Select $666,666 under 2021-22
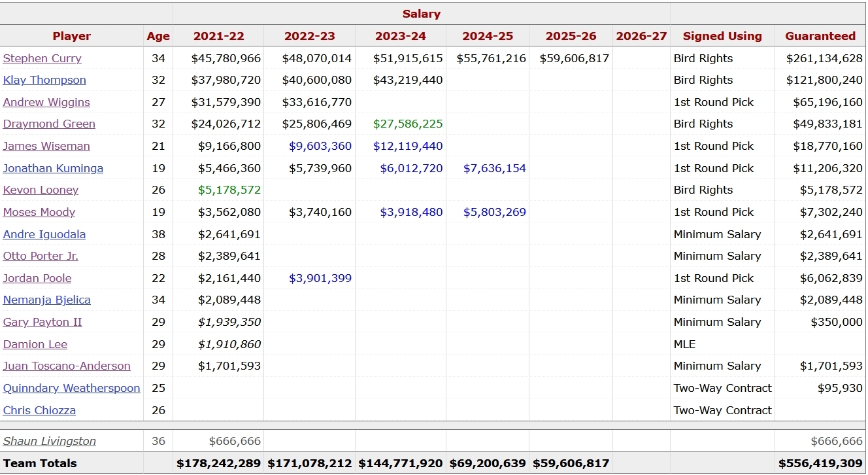Viewport: 868px width, 475px height. pos(235,441)
